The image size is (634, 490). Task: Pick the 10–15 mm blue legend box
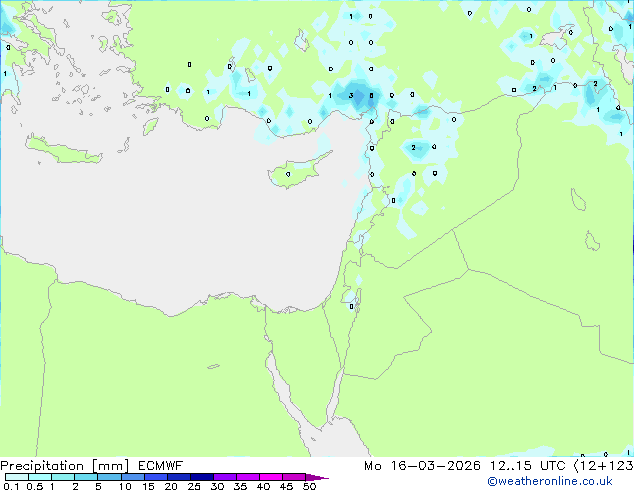point(132,477)
